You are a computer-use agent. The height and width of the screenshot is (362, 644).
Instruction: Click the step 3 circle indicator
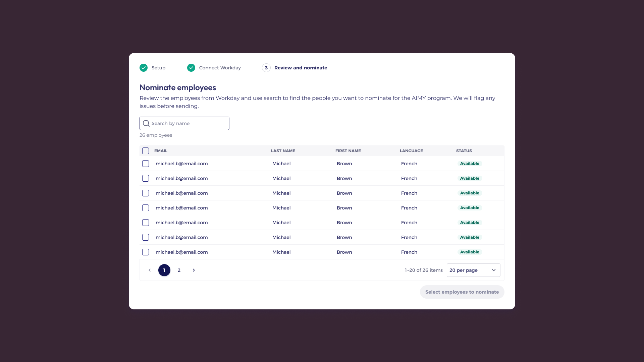(x=266, y=68)
